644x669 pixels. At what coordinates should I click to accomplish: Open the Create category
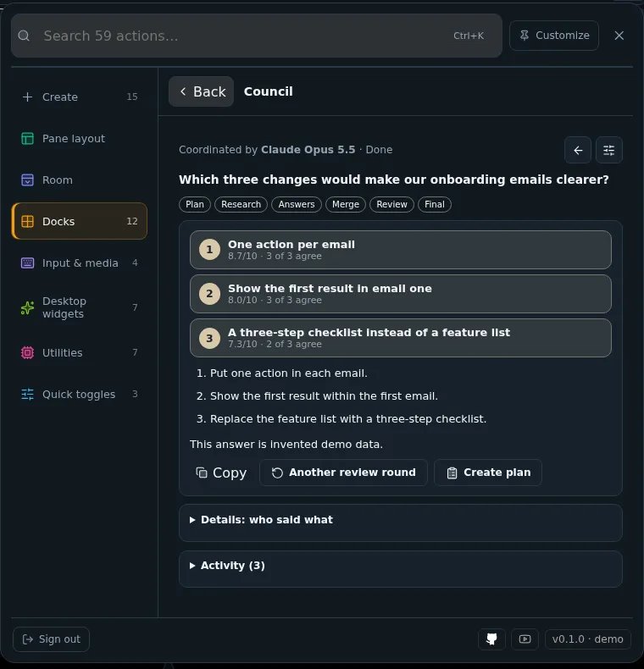click(80, 97)
